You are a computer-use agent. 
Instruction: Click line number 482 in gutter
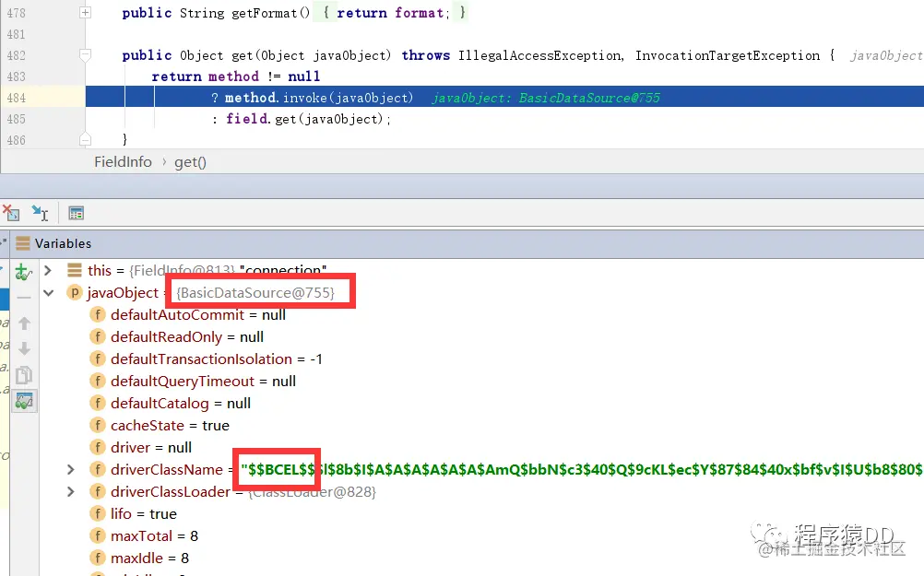[x=17, y=55]
